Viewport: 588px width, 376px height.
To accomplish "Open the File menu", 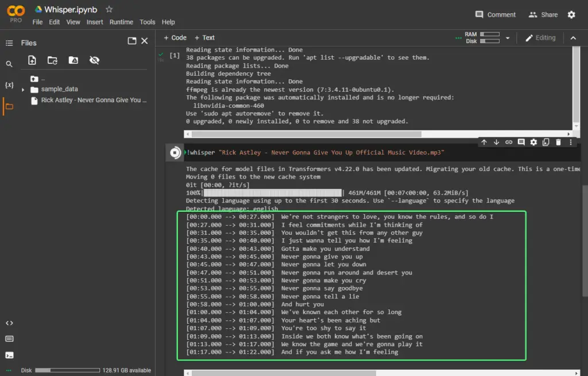I will click(37, 22).
